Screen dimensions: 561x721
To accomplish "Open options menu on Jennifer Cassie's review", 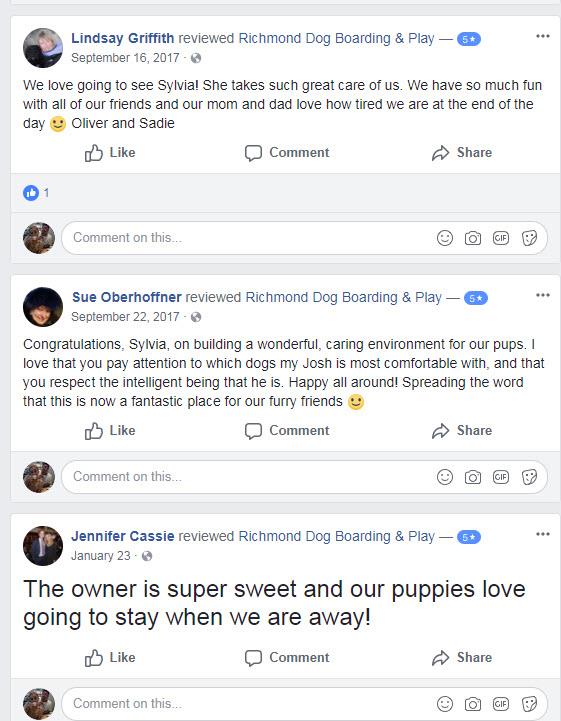I will (543, 534).
